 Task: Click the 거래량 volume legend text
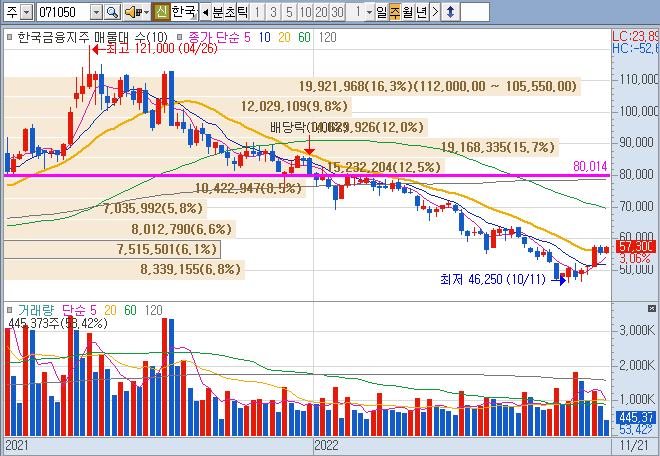coord(35,311)
